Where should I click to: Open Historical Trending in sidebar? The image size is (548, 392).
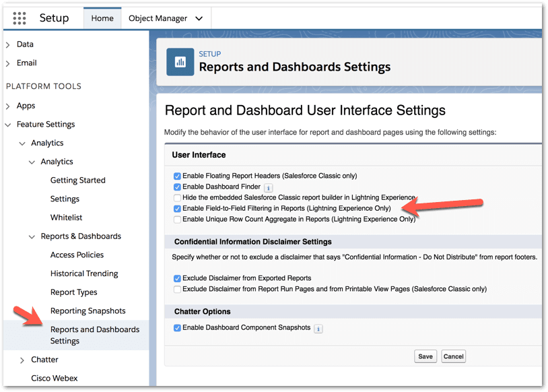click(84, 273)
